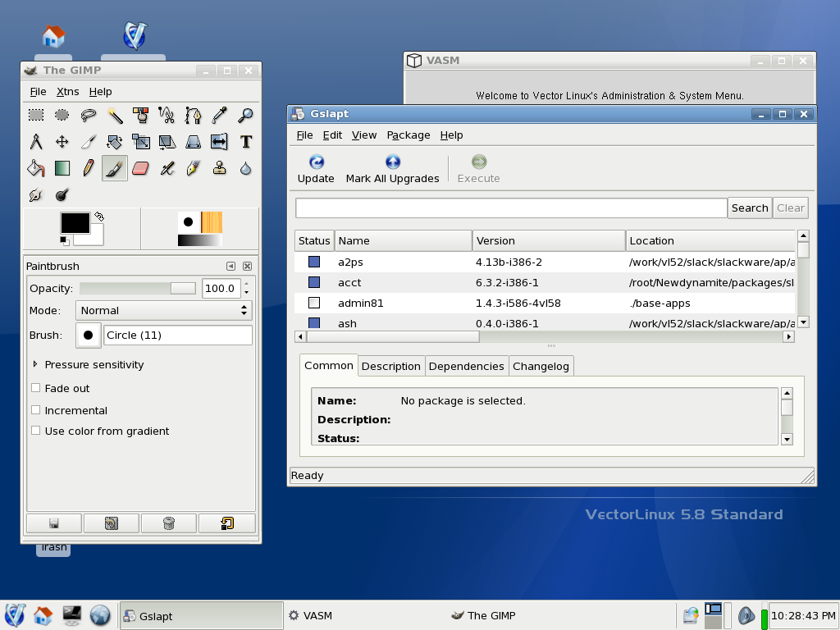Expand Pressure sensitivity options
The image size is (840, 630).
pos(35,364)
